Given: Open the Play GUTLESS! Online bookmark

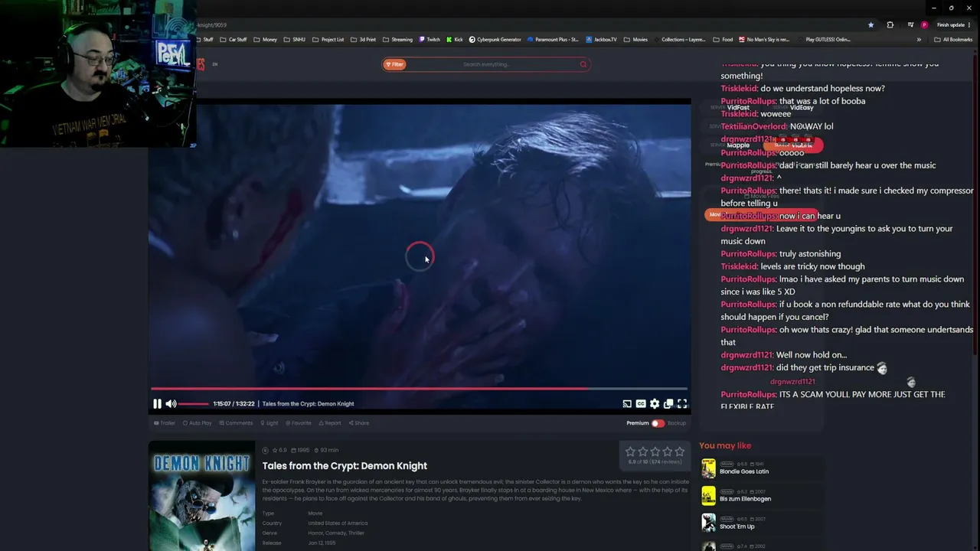Looking at the screenshot, I should [825, 40].
